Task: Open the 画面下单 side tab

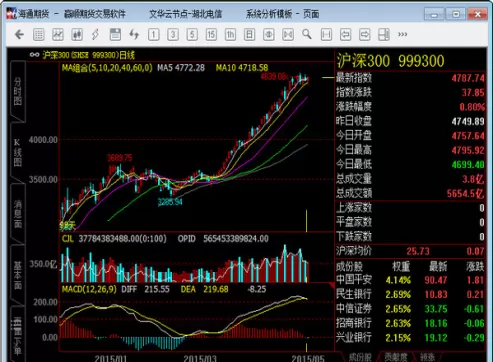Action: (18, 334)
